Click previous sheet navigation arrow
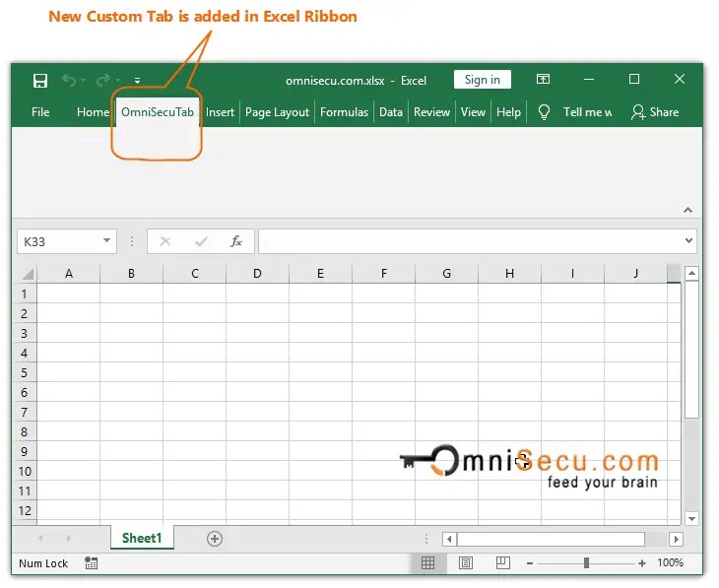The image size is (719, 588). click(40, 539)
